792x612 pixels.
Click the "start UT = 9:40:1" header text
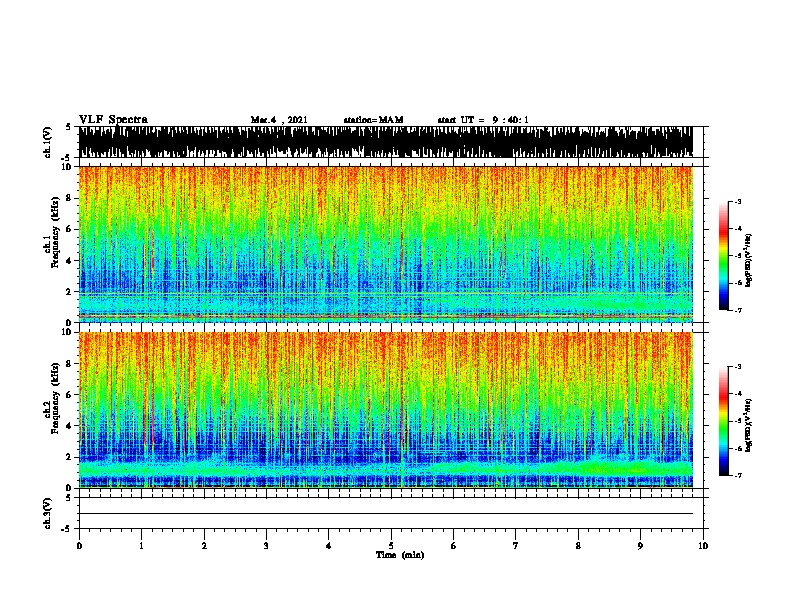(x=483, y=120)
